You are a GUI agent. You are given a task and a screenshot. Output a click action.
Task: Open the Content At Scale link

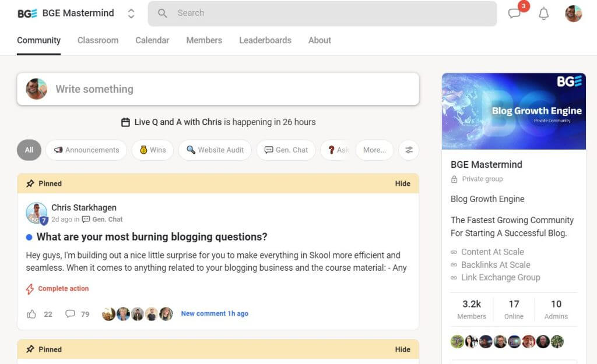click(492, 252)
